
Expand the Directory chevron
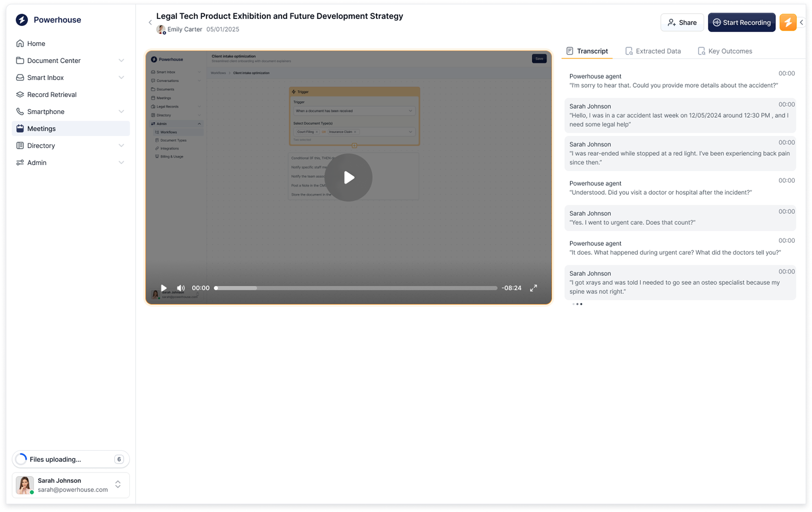tap(121, 146)
